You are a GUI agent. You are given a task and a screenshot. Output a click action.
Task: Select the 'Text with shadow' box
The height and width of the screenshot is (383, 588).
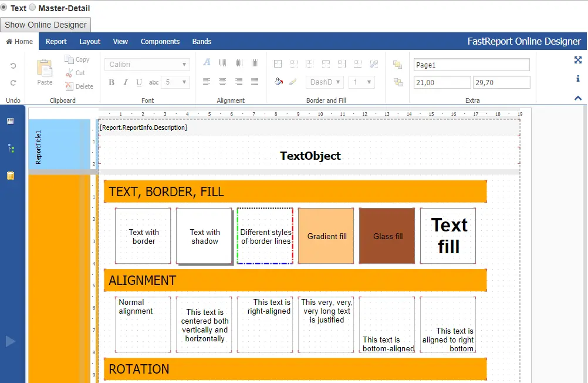[x=204, y=236]
